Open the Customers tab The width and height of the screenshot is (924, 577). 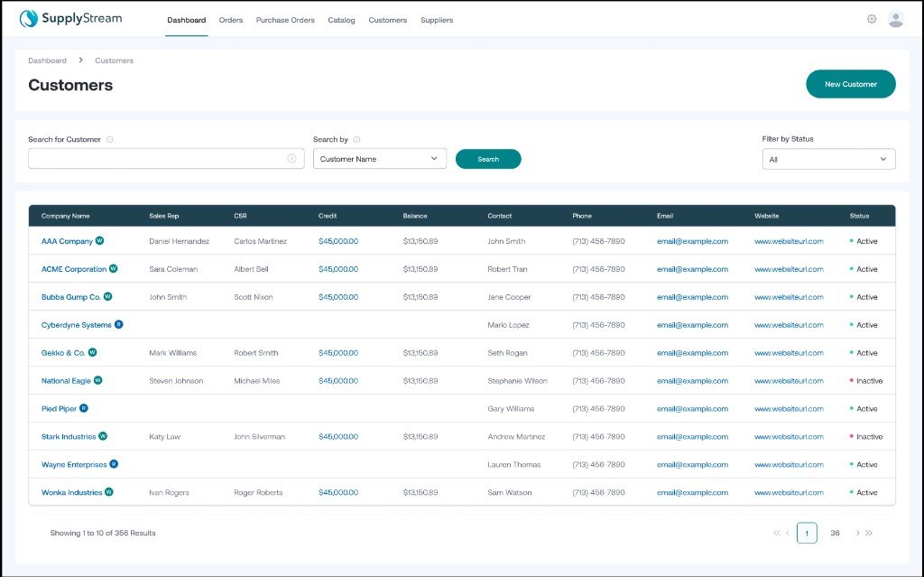point(388,20)
